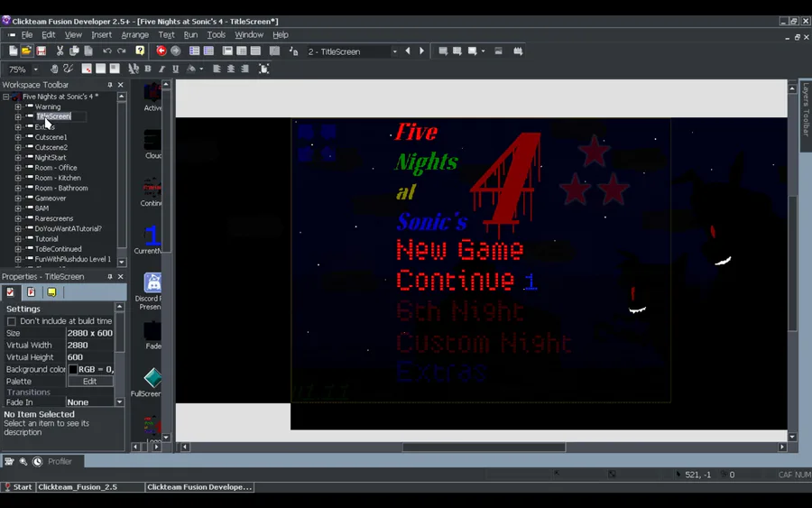Center the text alignment

(x=231, y=69)
